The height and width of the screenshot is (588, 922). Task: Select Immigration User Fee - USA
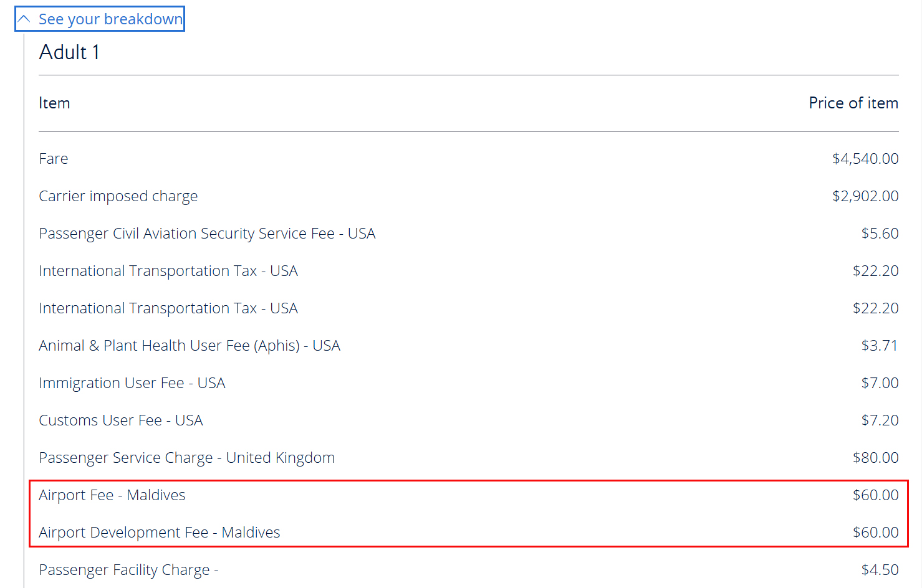pos(132,383)
